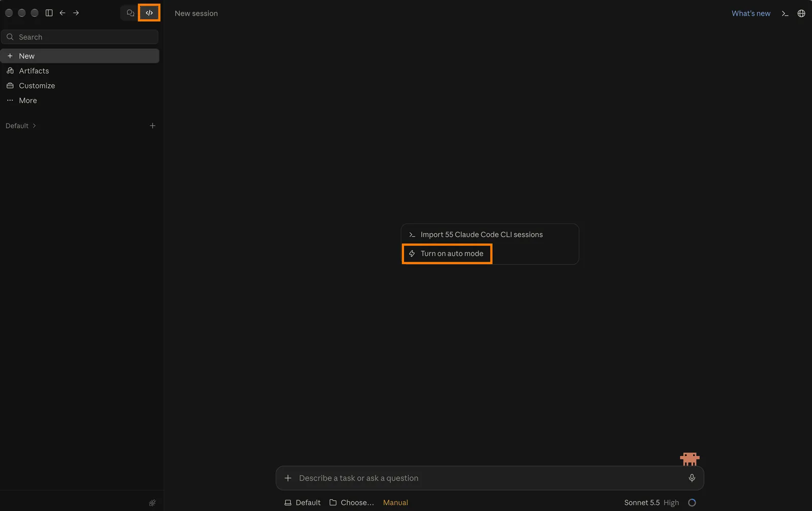The image size is (812, 511).
Task: Open Artifacts in the sidebar
Action: click(80, 71)
